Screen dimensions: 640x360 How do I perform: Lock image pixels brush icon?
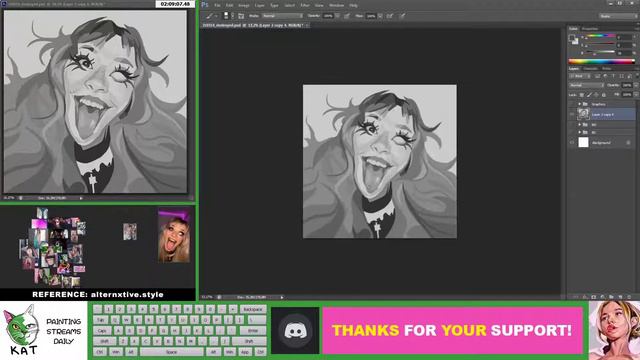(589, 95)
